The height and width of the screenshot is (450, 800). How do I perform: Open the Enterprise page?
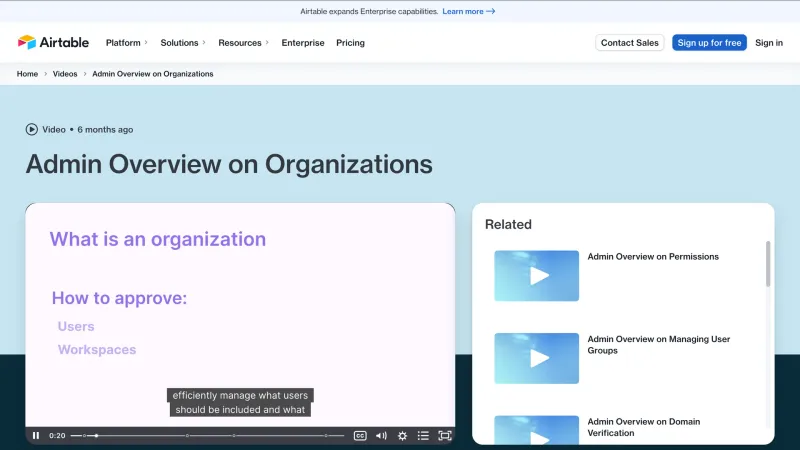[x=303, y=43]
